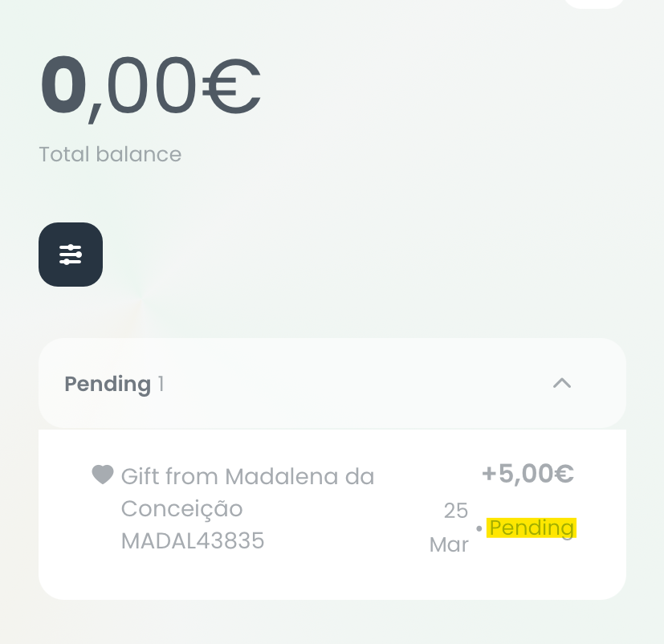Image resolution: width=664 pixels, height=644 pixels.
Task: Click the MADAL43835 reference code
Action: (x=193, y=540)
